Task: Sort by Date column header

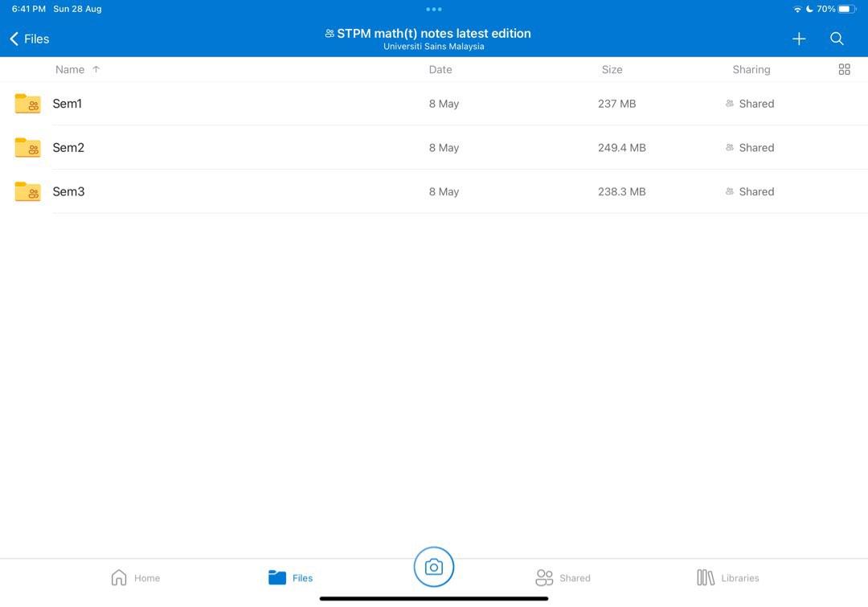Action: click(440, 70)
